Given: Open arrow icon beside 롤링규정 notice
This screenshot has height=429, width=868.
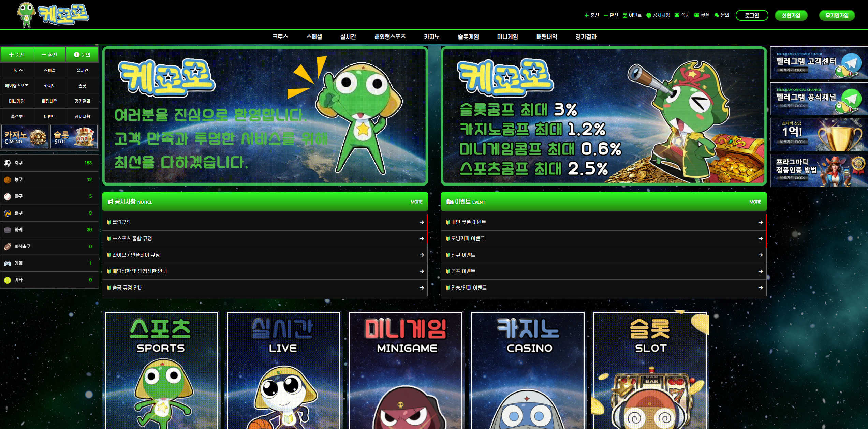Looking at the screenshot, I should pyautogui.click(x=422, y=222).
